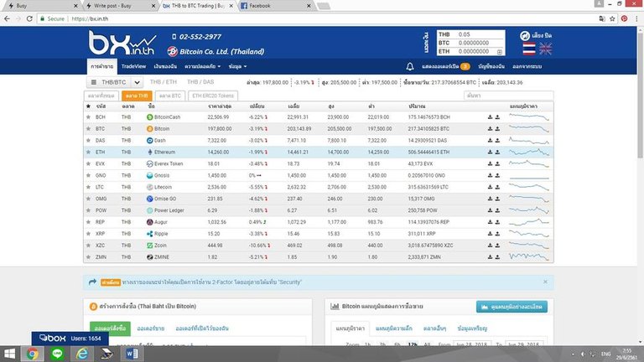Select the THB / DAS pair link

200,82
